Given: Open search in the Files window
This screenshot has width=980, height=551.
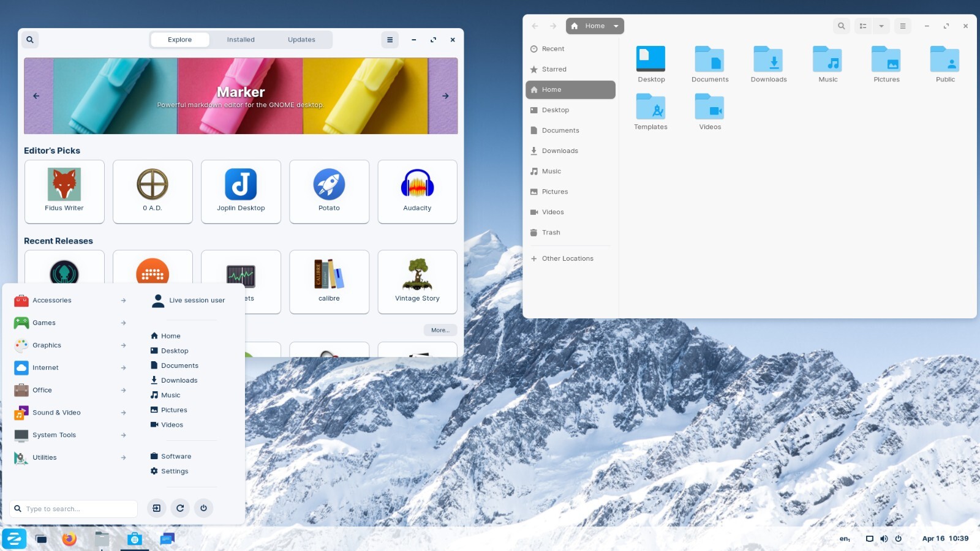Looking at the screenshot, I should coord(841,26).
